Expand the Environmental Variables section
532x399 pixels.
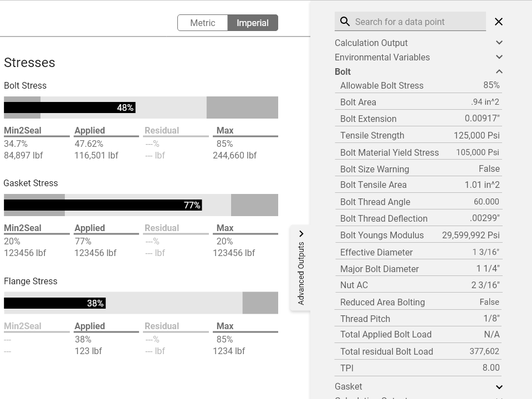(x=499, y=57)
